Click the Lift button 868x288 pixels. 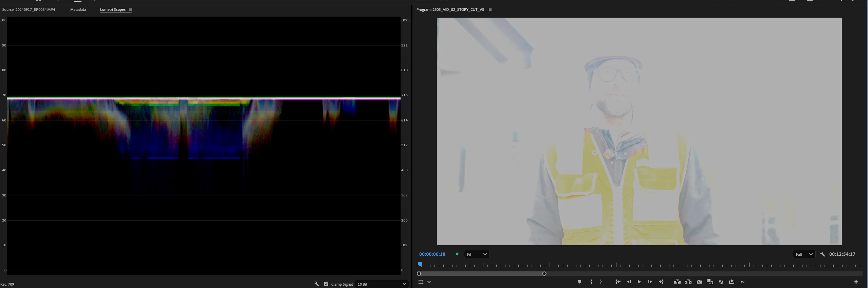677,282
